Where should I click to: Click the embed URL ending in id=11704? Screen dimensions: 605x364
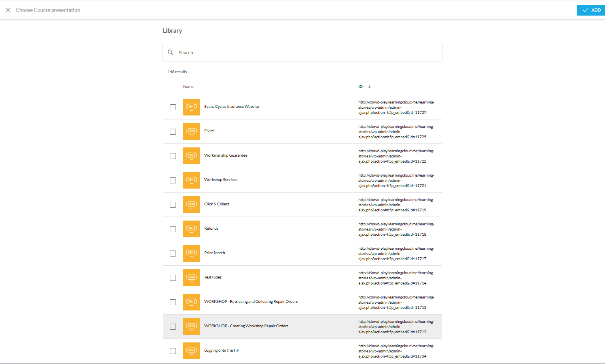[x=396, y=351]
